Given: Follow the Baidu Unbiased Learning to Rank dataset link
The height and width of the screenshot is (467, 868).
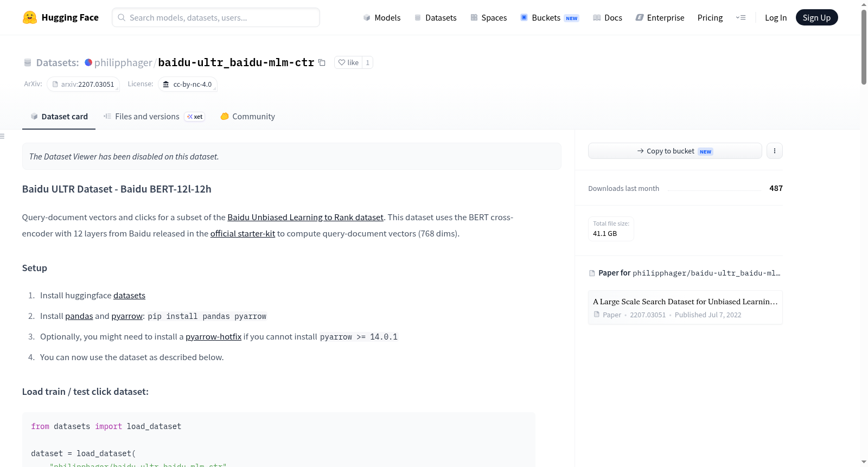Looking at the screenshot, I should coord(305,217).
